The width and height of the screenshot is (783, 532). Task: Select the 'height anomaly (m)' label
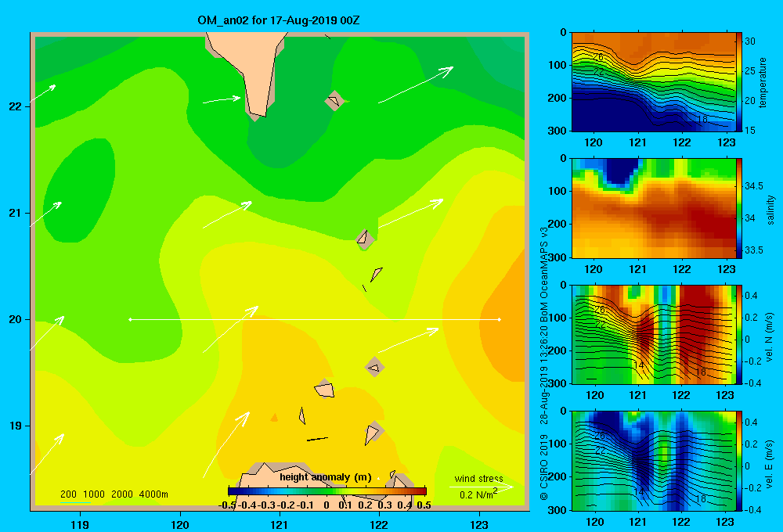(326, 477)
